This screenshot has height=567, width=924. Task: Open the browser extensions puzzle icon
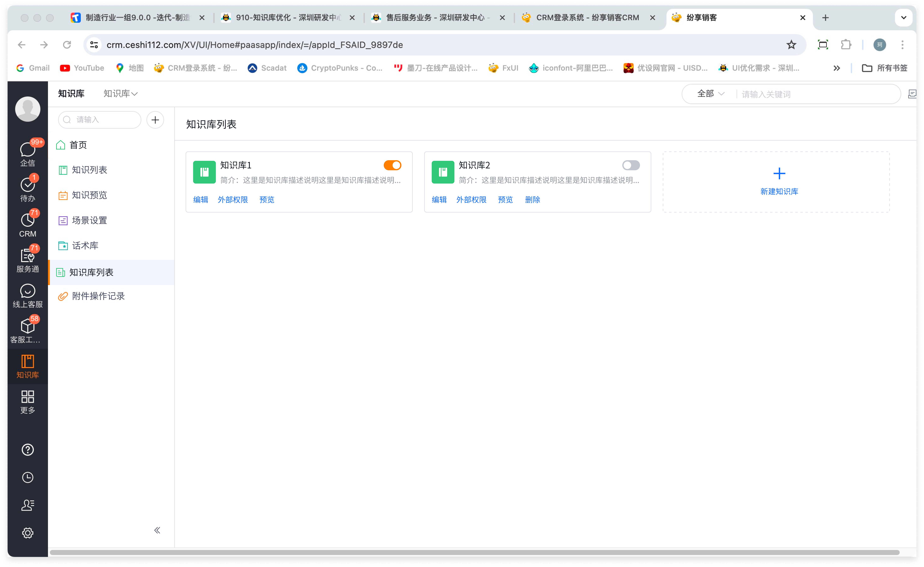846,45
